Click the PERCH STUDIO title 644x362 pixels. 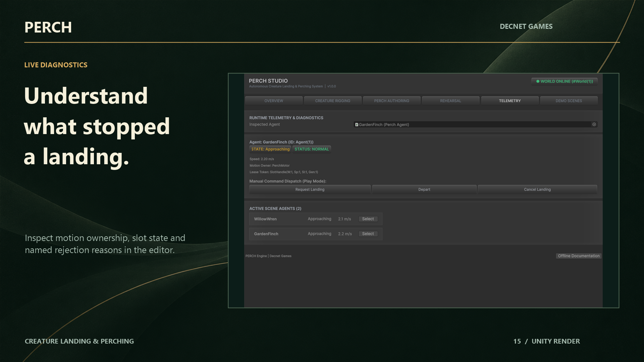coord(268,81)
